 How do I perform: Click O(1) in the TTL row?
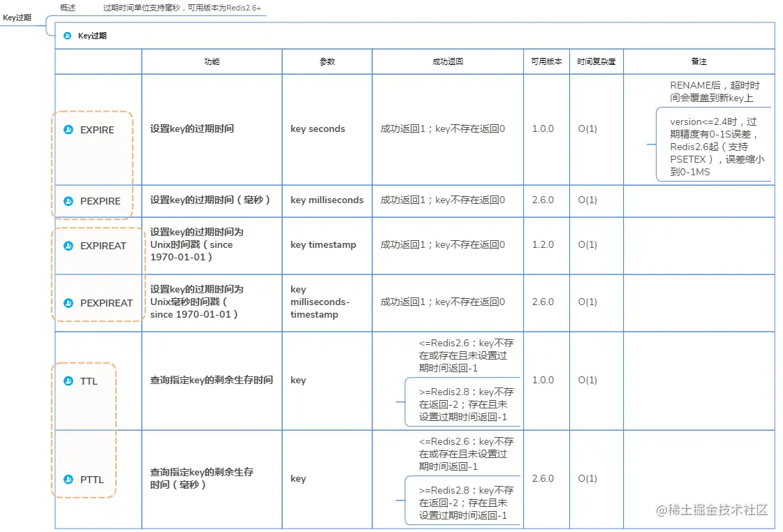[x=587, y=380]
